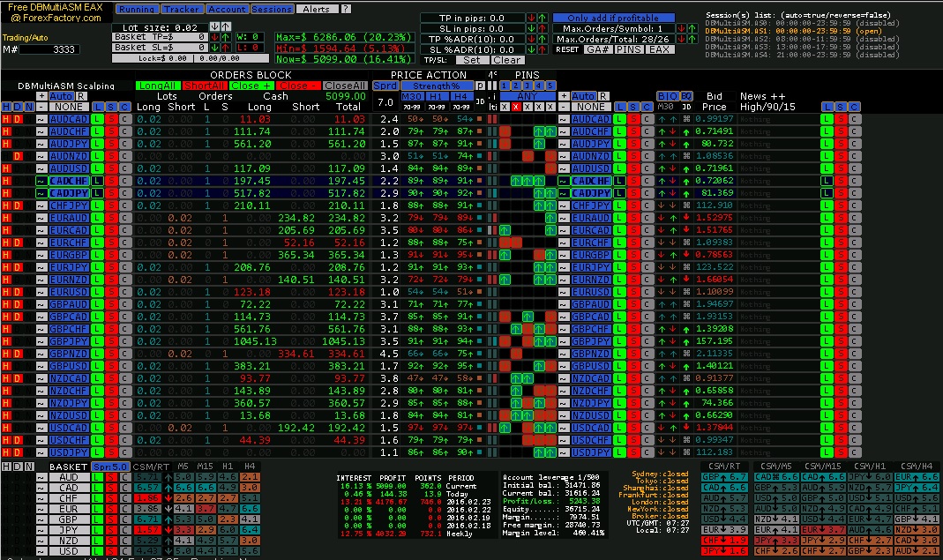Click the left NONE selector in Orders Block
Viewport: 943px width, 560px height.
point(69,107)
